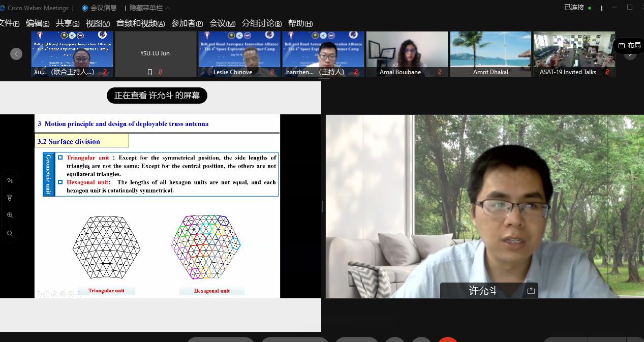Collapse the menu bar via 隐藏菜单栏
Screen dimensions: 644x342
tap(149, 8)
